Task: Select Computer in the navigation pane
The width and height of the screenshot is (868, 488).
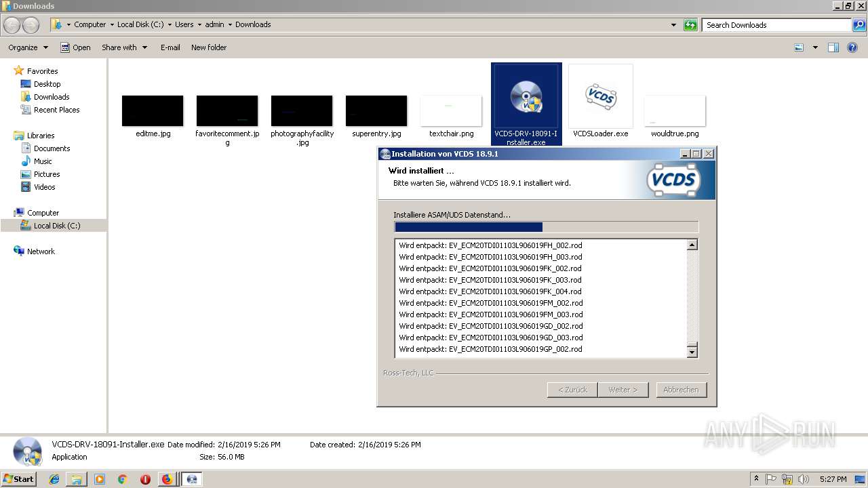Action: (x=43, y=213)
